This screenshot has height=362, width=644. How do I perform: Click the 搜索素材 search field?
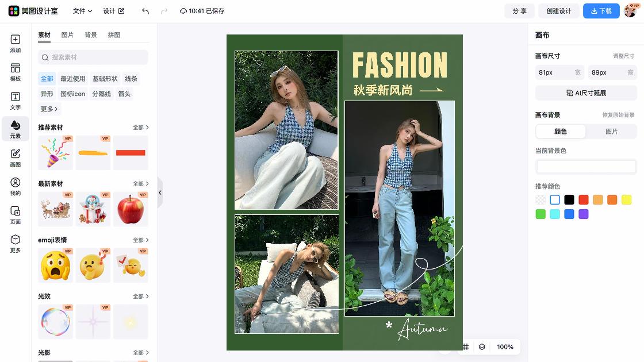(x=93, y=57)
